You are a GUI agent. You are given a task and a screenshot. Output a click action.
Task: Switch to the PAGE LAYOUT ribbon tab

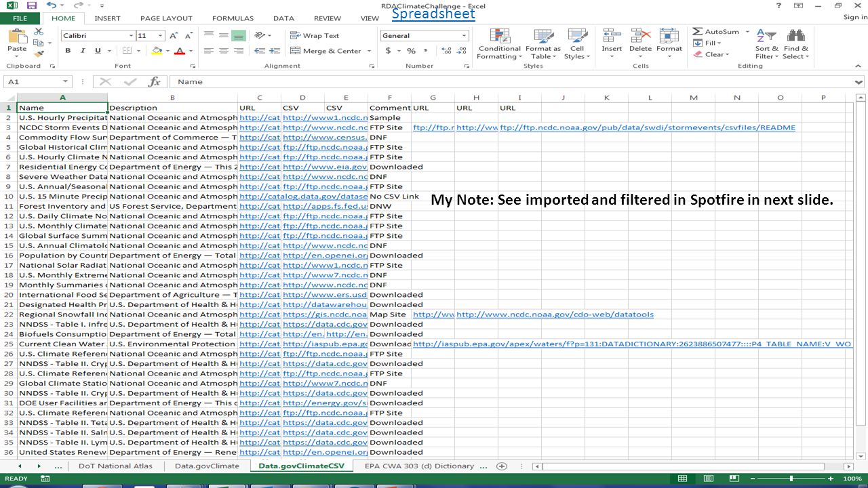166,18
